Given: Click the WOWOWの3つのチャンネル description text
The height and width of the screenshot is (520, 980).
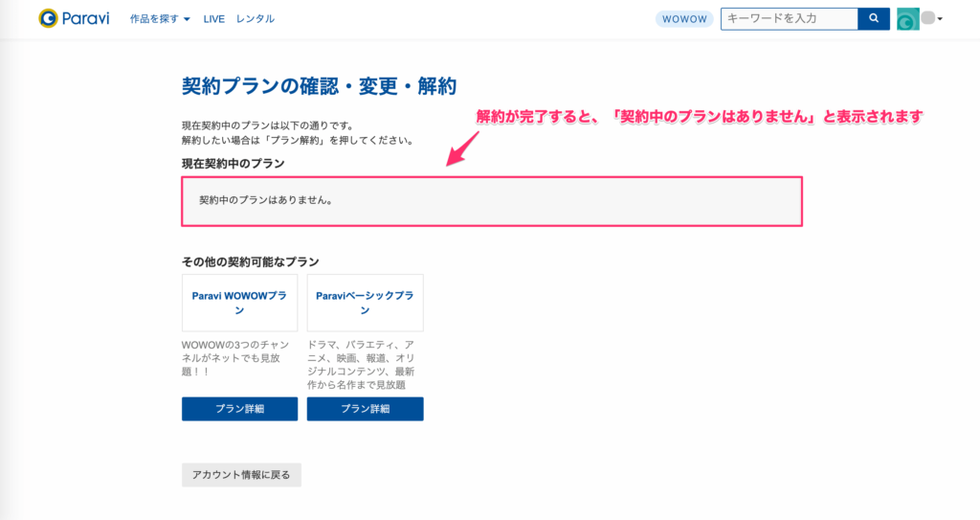Looking at the screenshot, I should [x=235, y=358].
